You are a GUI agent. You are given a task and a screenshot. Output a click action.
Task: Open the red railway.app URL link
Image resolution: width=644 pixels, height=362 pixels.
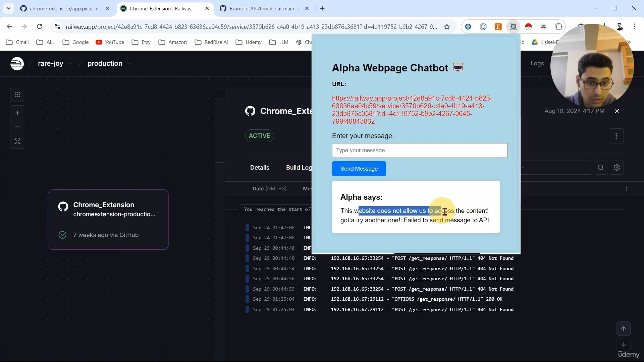[412, 110]
